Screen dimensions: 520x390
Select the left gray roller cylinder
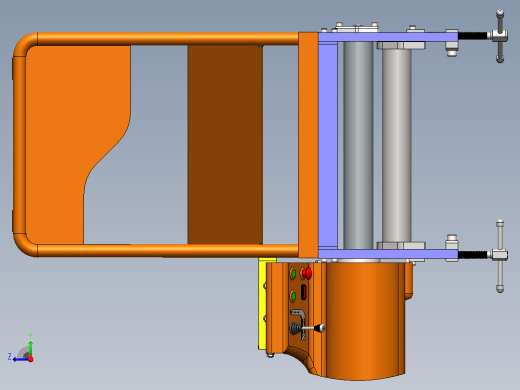pyautogui.click(x=358, y=145)
